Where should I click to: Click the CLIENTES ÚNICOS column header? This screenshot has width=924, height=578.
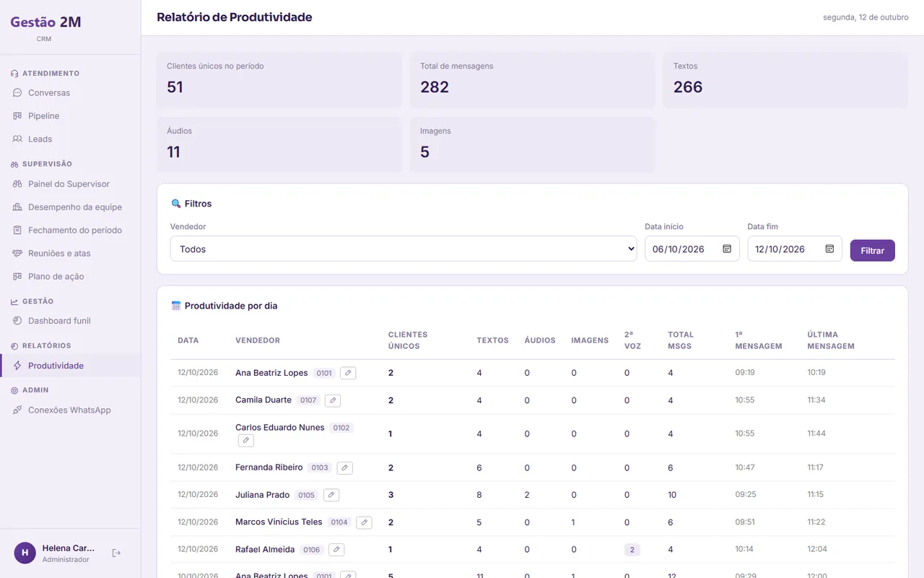click(x=408, y=340)
